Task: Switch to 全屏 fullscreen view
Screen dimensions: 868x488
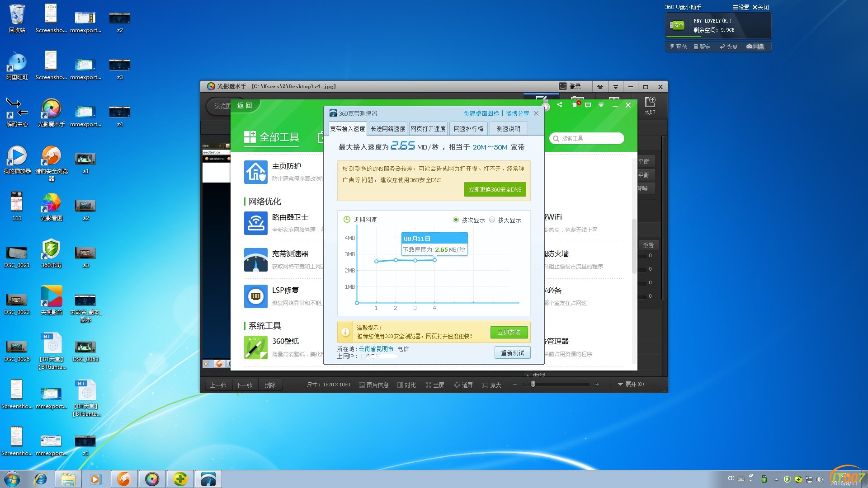Action: (435, 385)
